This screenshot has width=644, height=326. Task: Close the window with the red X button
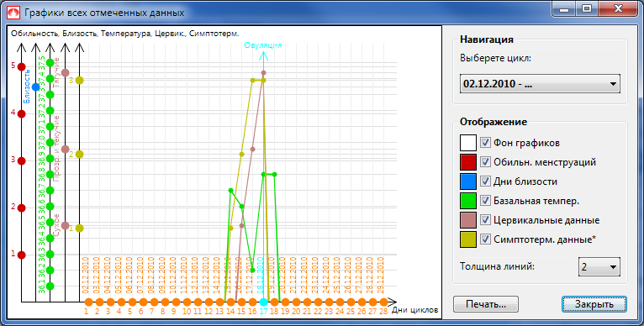point(617,9)
